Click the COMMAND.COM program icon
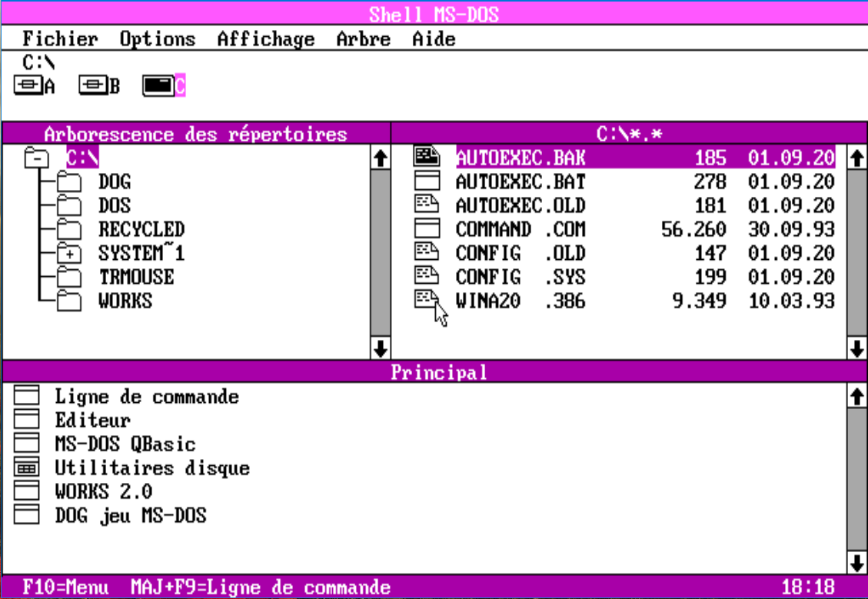Viewport: 868px width, 599px height. click(427, 228)
